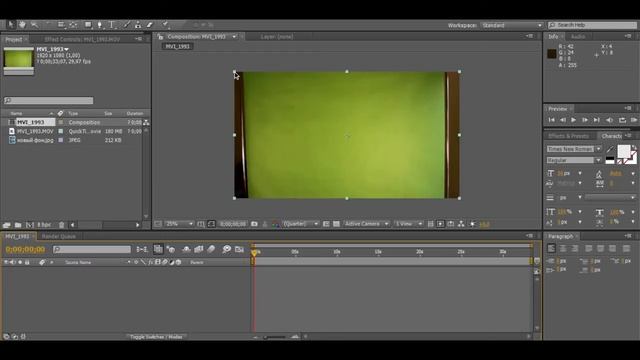The width and height of the screenshot is (640, 360).
Task: Click Toggle Switches / Modes button
Action: pos(156,337)
